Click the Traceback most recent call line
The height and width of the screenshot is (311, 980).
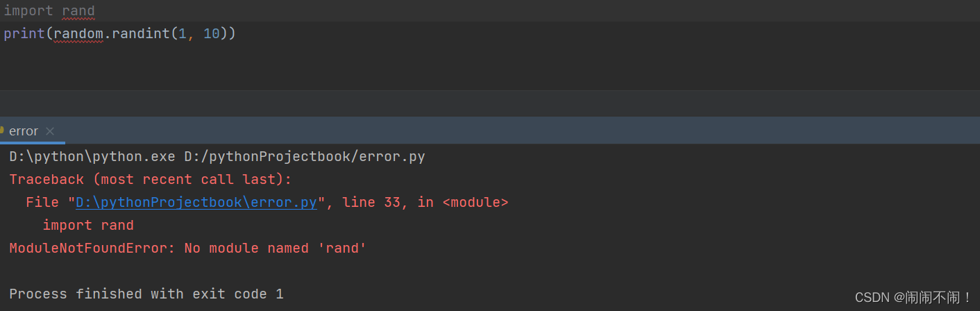pyautogui.click(x=151, y=179)
